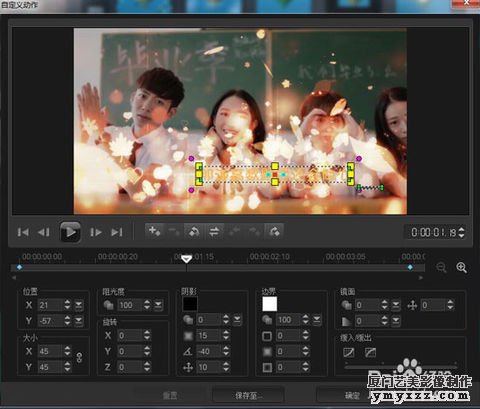Viewport: 480px width, 409px height.
Task: Toggle the ease out button
Action: coord(370,352)
